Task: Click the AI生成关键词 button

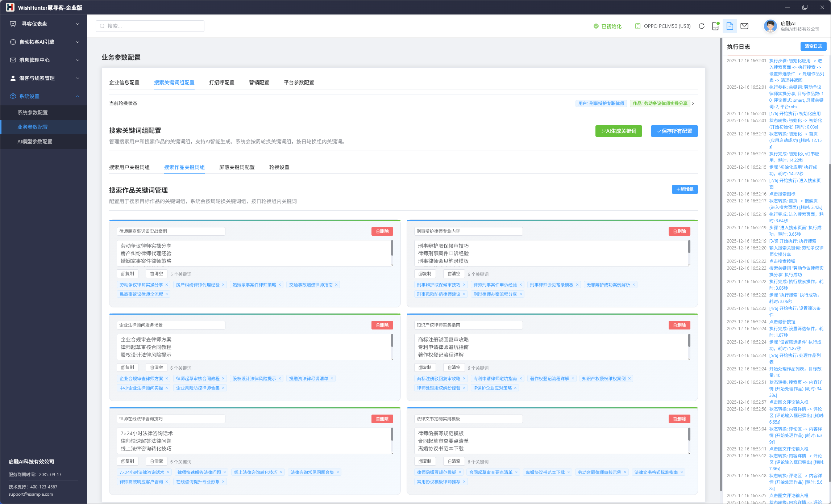Action: click(618, 131)
